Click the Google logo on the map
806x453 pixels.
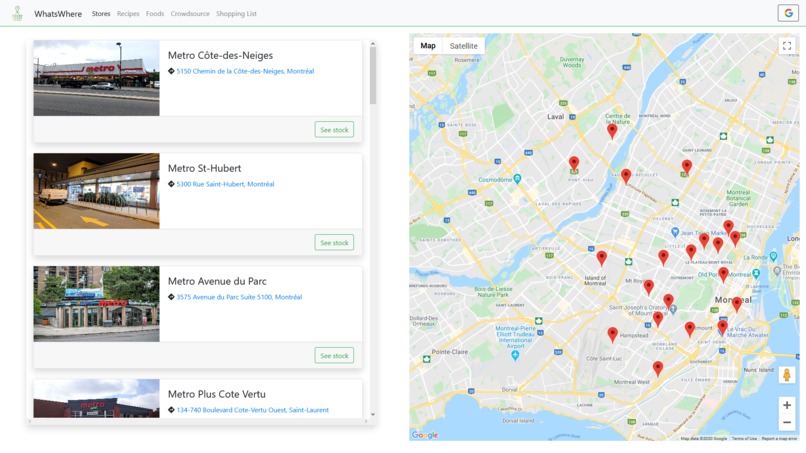[x=425, y=435]
